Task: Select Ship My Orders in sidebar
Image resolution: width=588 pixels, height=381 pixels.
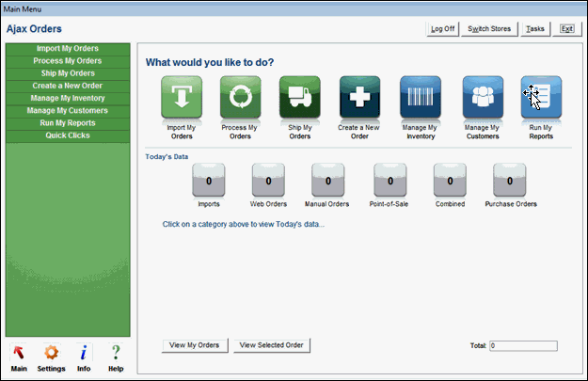Action: pyautogui.click(x=68, y=73)
